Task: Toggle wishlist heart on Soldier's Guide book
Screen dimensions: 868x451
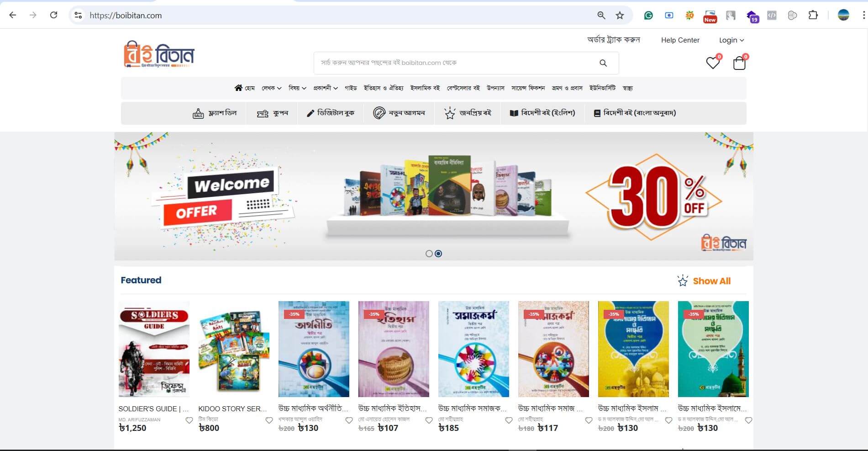Action: click(189, 420)
